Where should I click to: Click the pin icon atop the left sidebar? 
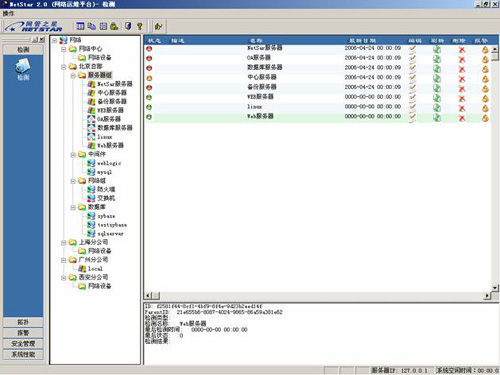tap(35, 40)
